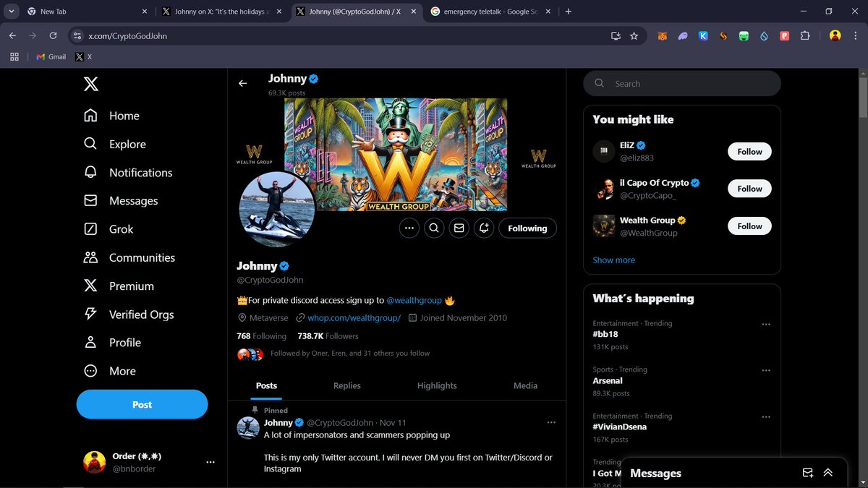
Task: Open a new browser tab with plus
Action: click(x=569, y=12)
